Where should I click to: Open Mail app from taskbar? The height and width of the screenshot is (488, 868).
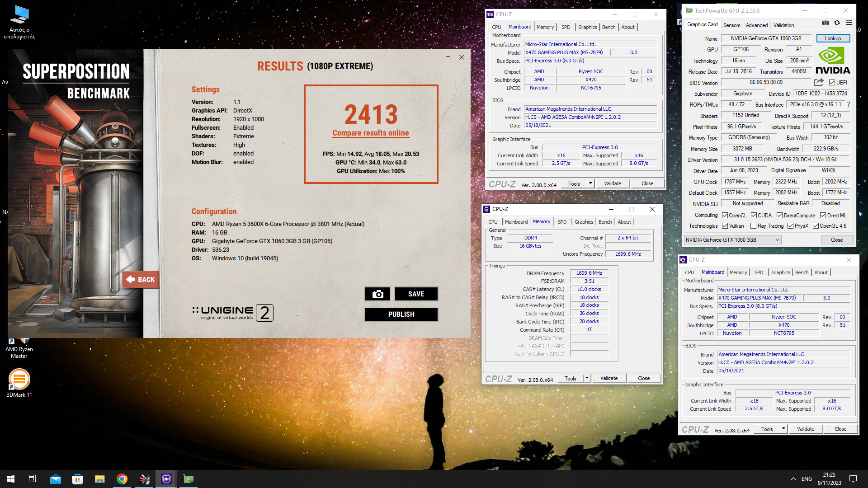(56, 479)
